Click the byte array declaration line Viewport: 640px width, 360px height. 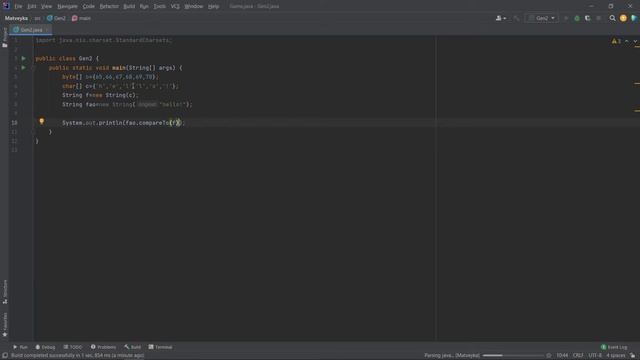(110, 77)
